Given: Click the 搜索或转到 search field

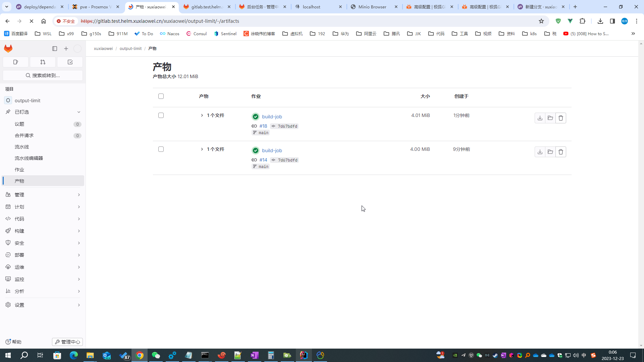Looking at the screenshot, I should [43, 75].
